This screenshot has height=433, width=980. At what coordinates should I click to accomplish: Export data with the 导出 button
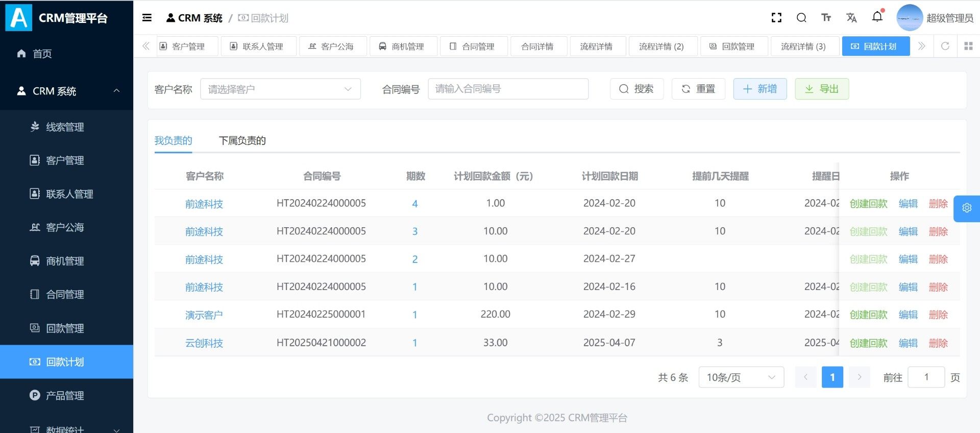[x=821, y=89]
